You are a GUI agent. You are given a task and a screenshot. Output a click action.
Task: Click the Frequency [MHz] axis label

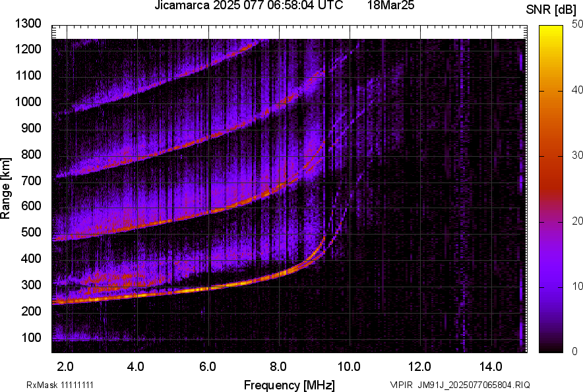pos(290,385)
